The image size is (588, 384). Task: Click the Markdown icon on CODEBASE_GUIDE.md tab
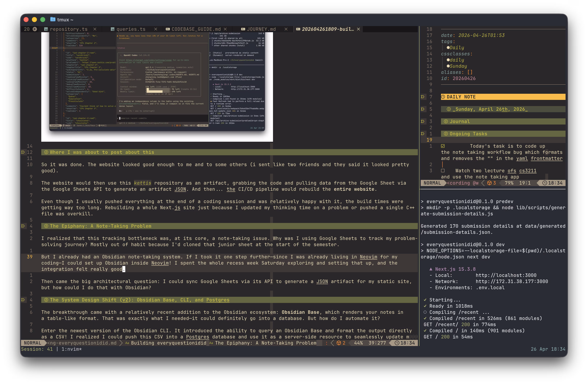click(x=168, y=29)
